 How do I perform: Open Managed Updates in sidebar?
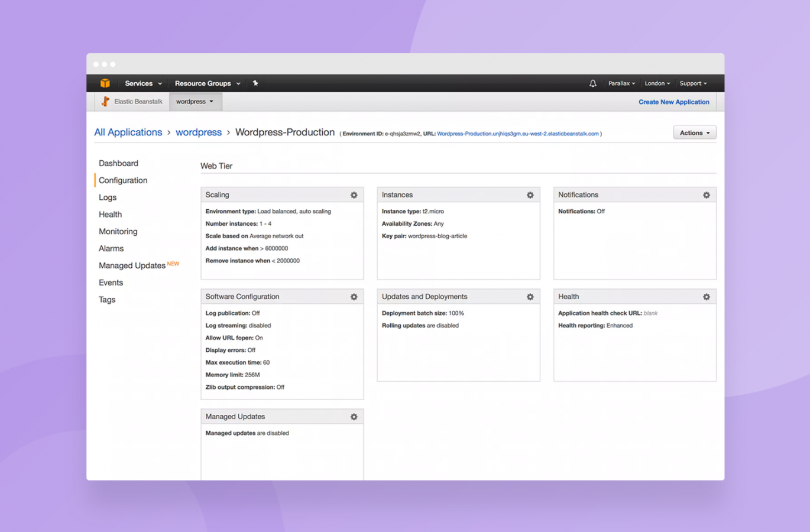pyautogui.click(x=132, y=266)
